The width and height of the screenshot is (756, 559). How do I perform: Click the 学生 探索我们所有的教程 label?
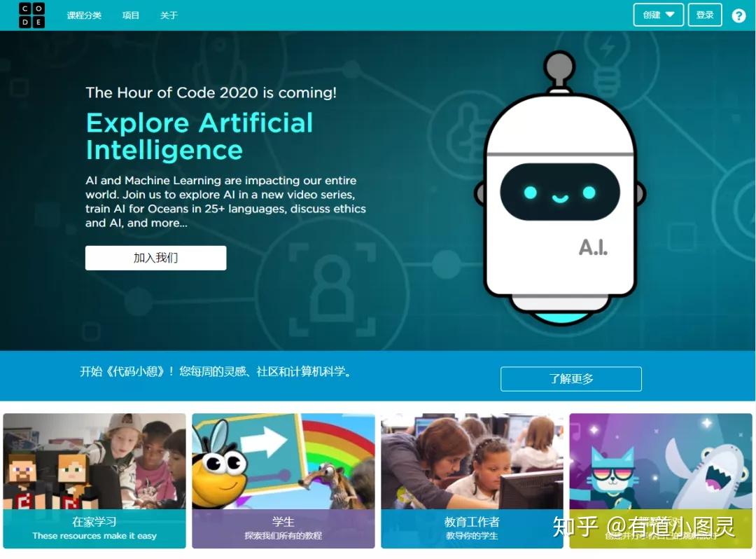click(283, 529)
